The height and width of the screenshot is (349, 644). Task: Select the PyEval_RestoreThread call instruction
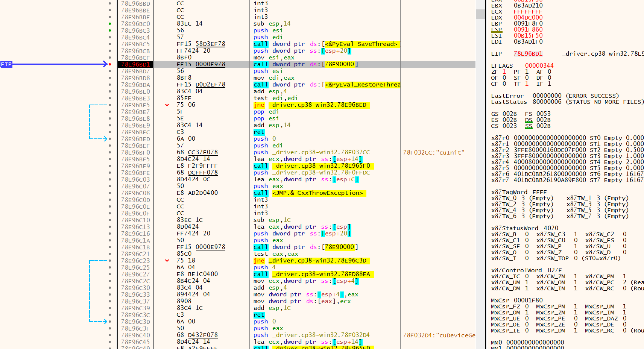click(x=327, y=85)
